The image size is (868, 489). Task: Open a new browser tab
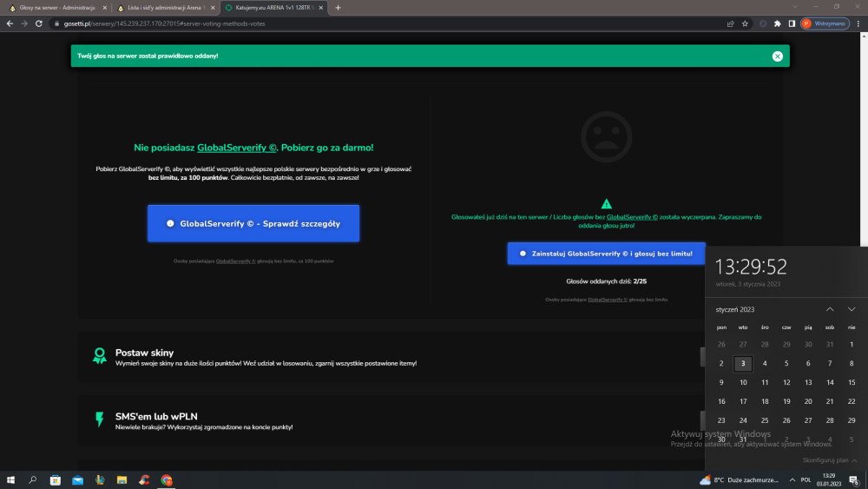point(339,8)
